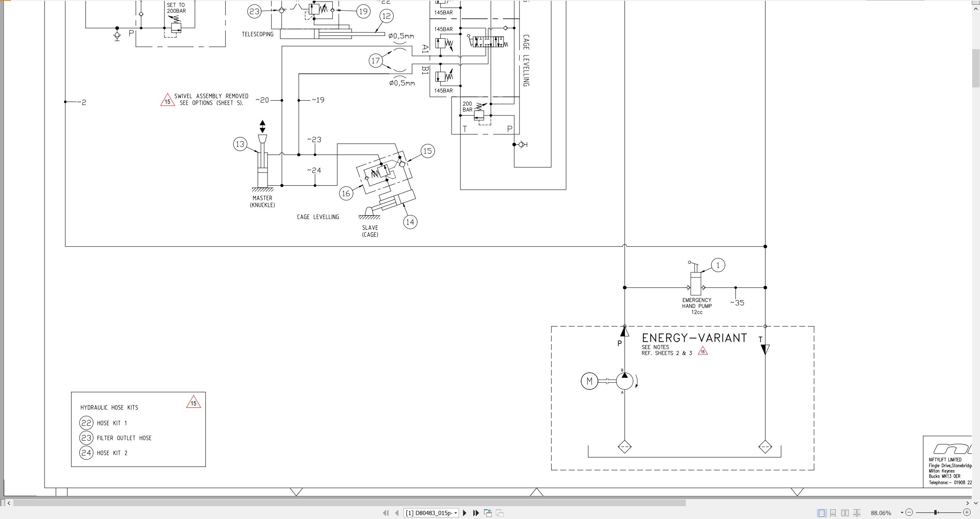Switch to single page view
980x519 pixels.
coord(821,513)
